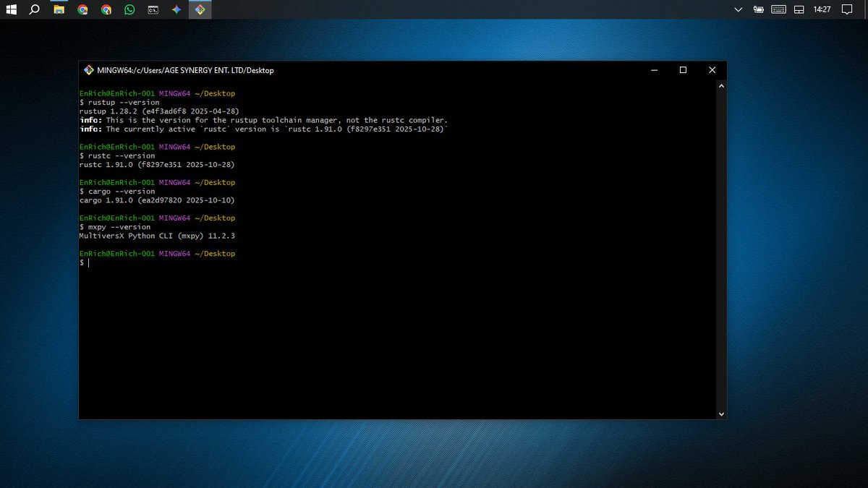The image size is (868, 488).
Task: Click terminal scrollbar down arrow
Action: [x=720, y=414]
